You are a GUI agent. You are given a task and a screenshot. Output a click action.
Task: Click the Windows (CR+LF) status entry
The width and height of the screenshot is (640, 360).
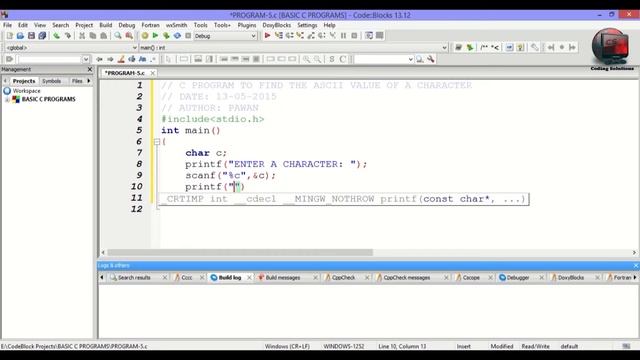click(x=287, y=346)
